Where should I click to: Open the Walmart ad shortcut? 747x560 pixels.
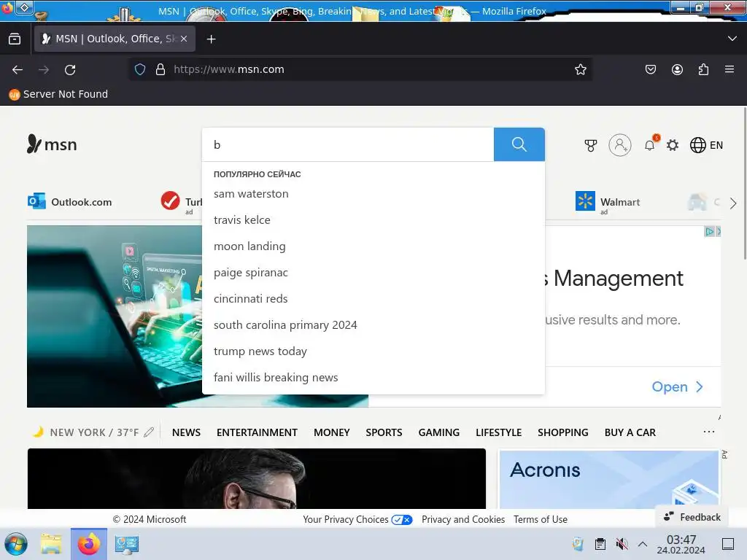(608, 203)
